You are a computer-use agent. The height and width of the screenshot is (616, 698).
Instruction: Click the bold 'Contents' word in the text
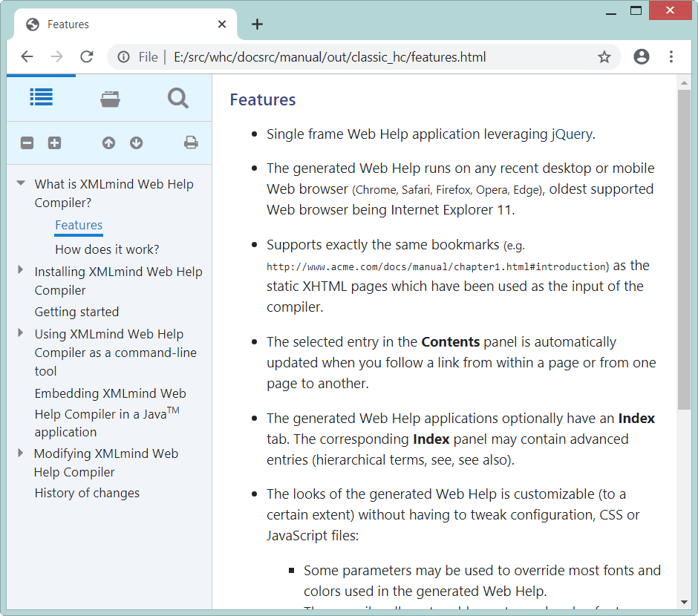(451, 341)
